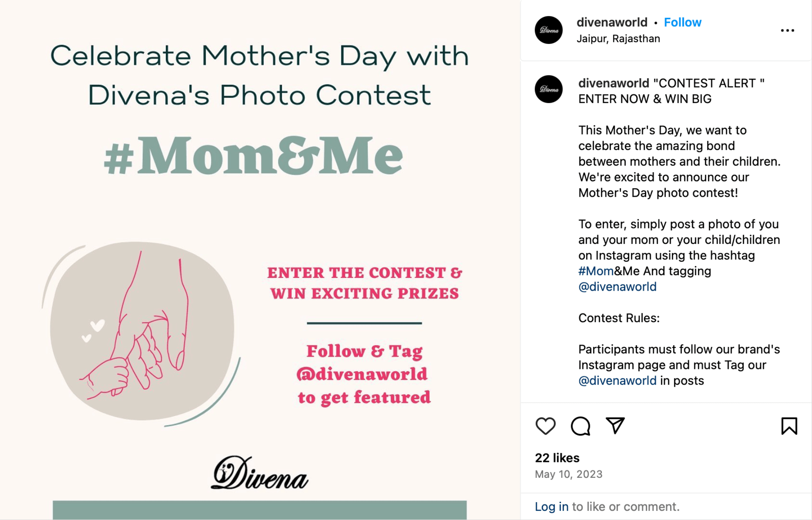The height and width of the screenshot is (520, 812).
Task: Share the post via the paper plane icon
Action: pos(616,426)
